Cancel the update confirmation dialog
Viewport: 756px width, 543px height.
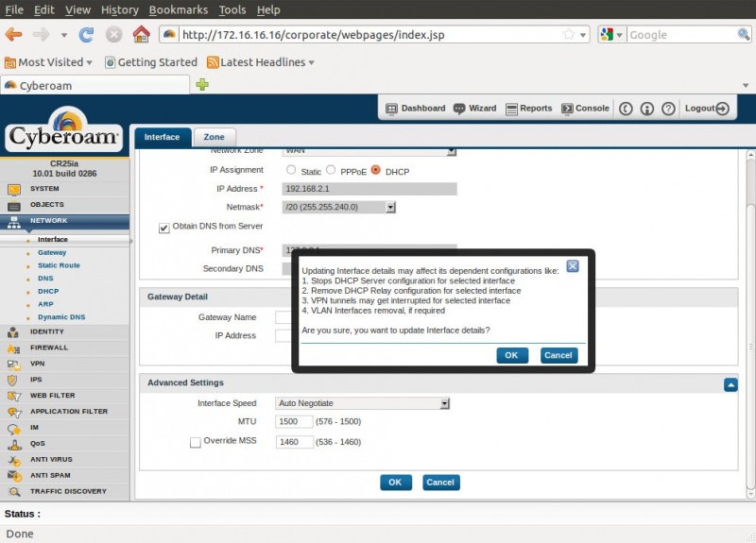click(558, 356)
